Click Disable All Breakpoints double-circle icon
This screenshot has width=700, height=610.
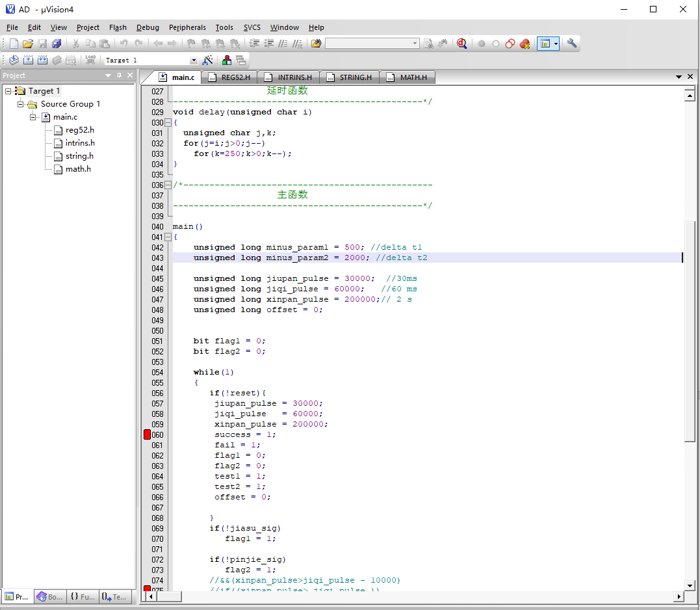tap(510, 44)
